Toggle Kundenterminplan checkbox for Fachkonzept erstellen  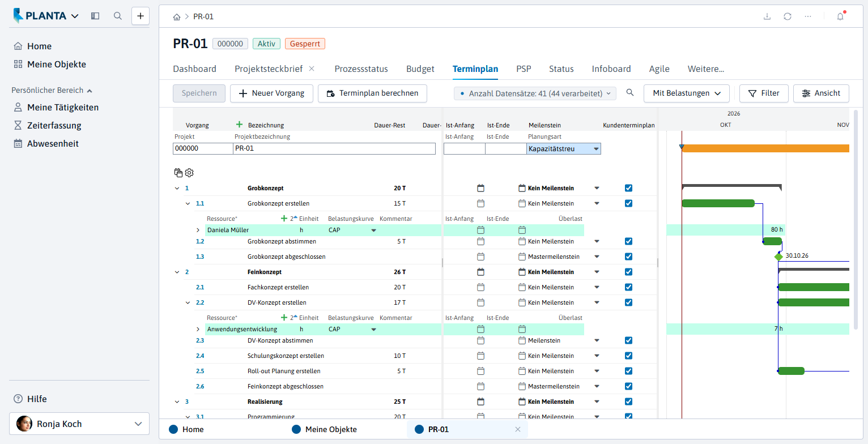[628, 287]
